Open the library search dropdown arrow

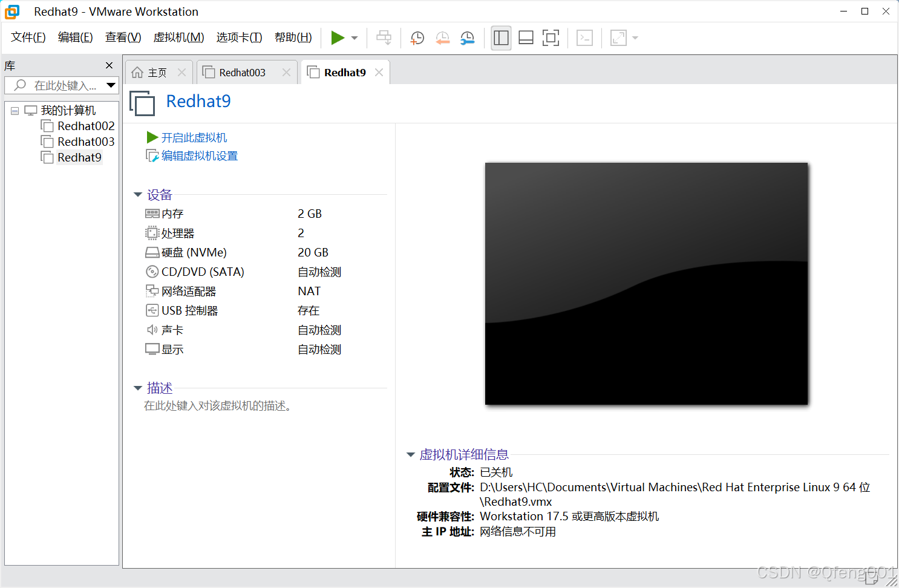(111, 85)
